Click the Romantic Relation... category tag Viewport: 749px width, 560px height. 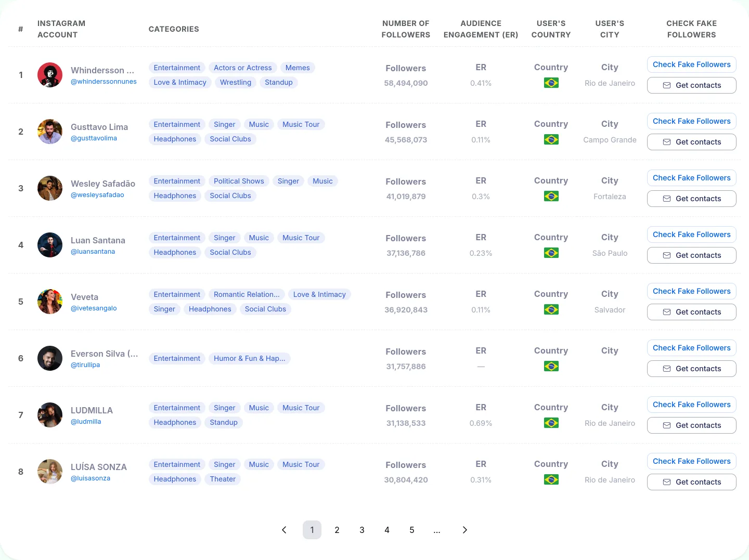coord(247,294)
